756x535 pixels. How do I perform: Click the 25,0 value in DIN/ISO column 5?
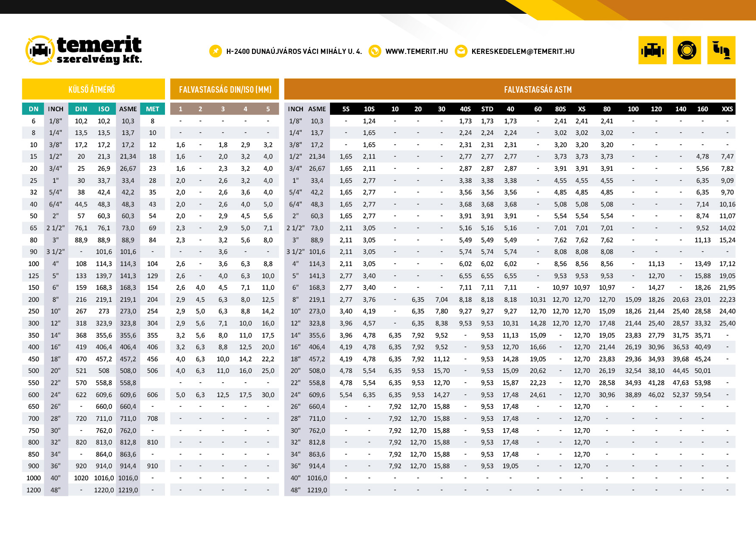pos(268,371)
